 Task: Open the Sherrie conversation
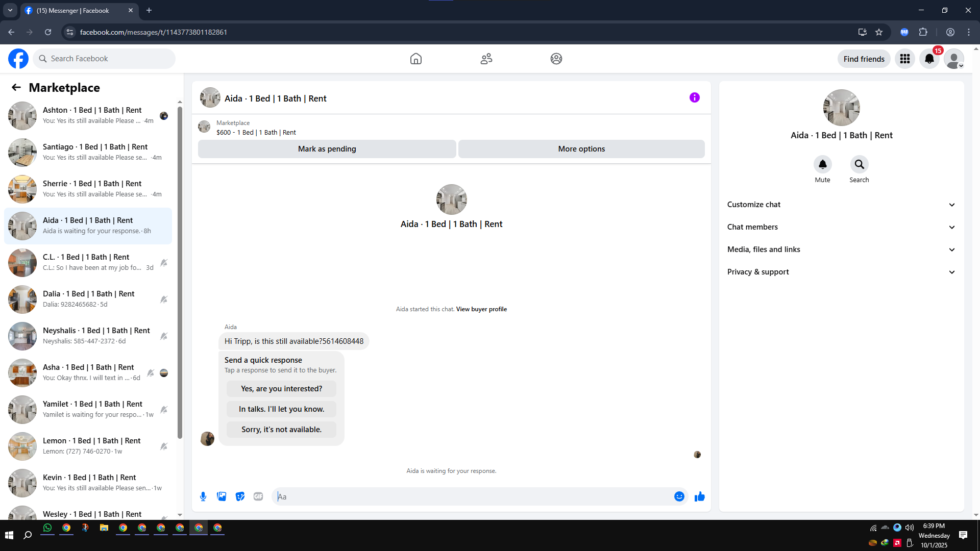click(x=88, y=189)
